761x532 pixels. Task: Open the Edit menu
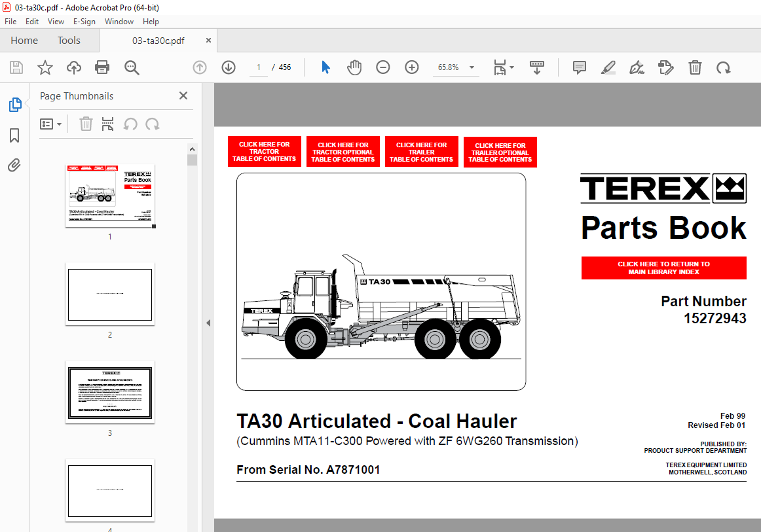click(32, 22)
